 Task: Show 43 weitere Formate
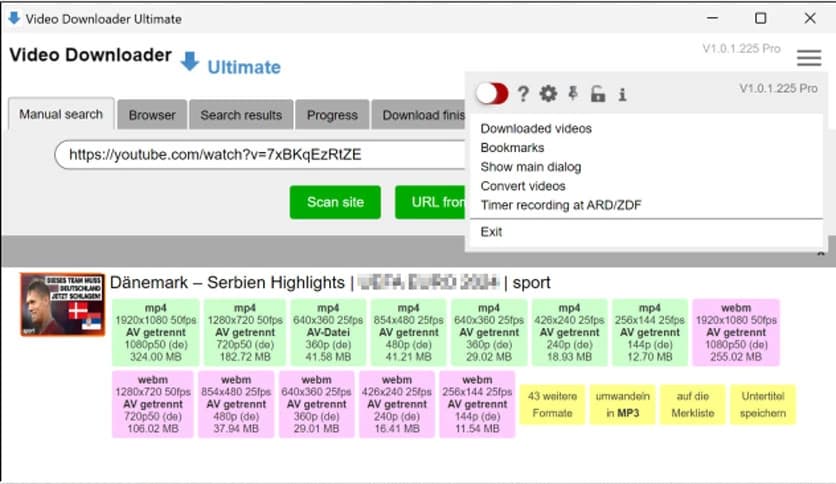[552, 405]
